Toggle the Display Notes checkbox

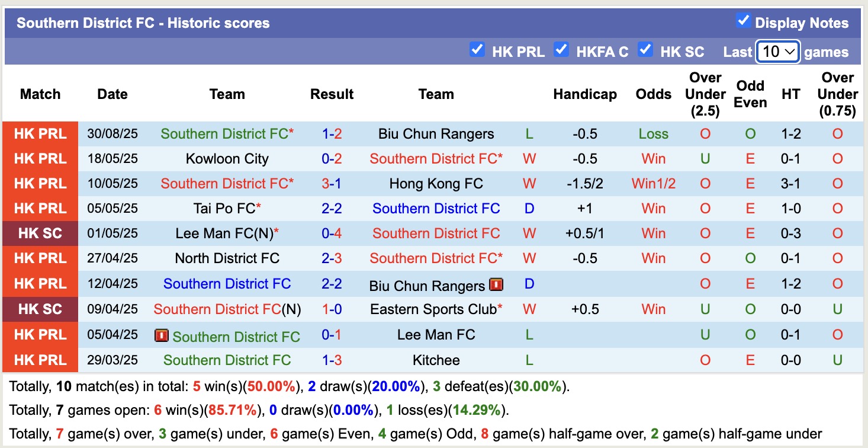[743, 21]
